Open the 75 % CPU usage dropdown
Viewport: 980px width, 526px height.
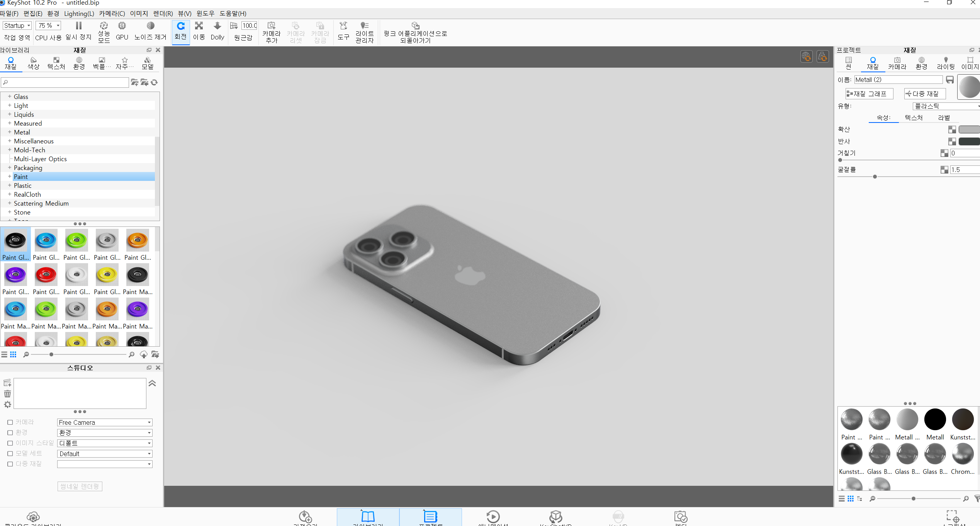point(48,26)
